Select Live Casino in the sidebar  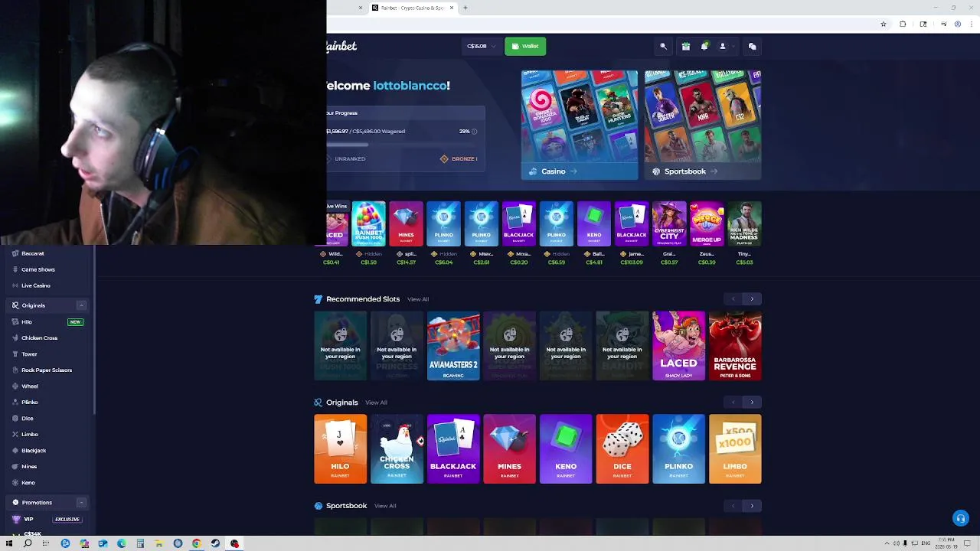[36, 285]
